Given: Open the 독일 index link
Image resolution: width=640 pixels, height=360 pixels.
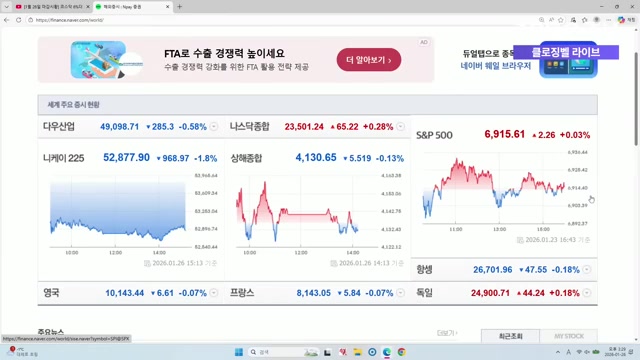Looking at the screenshot, I should point(424,293).
